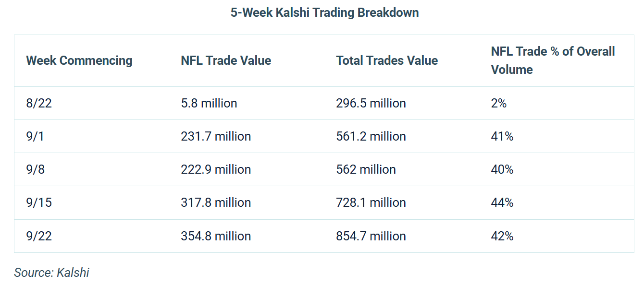Select the 2% percentage cell
Screen dimensions: 644x285
click(x=499, y=103)
